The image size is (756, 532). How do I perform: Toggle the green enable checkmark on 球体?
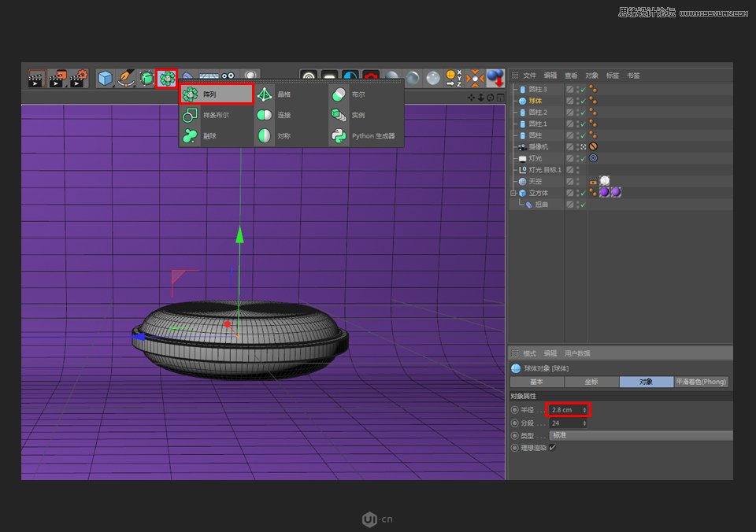click(583, 101)
